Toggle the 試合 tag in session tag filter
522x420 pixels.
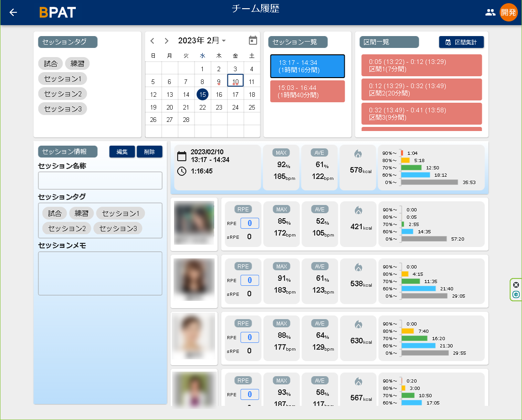(50, 63)
